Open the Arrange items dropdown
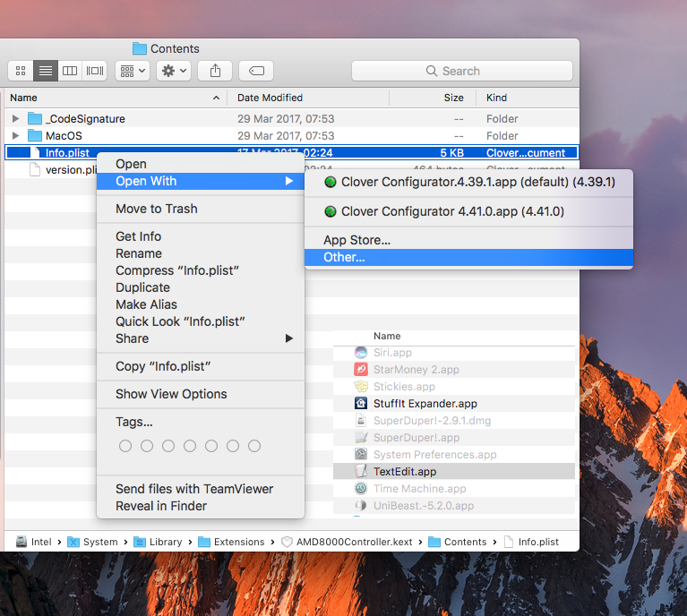687x616 pixels. tap(133, 71)
